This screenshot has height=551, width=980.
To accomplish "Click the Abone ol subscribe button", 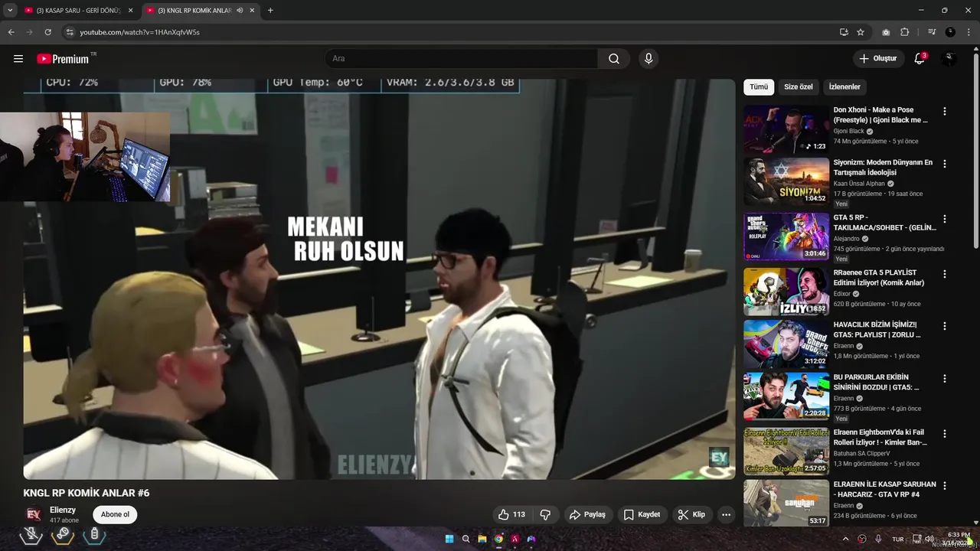I will pos(115,514).
